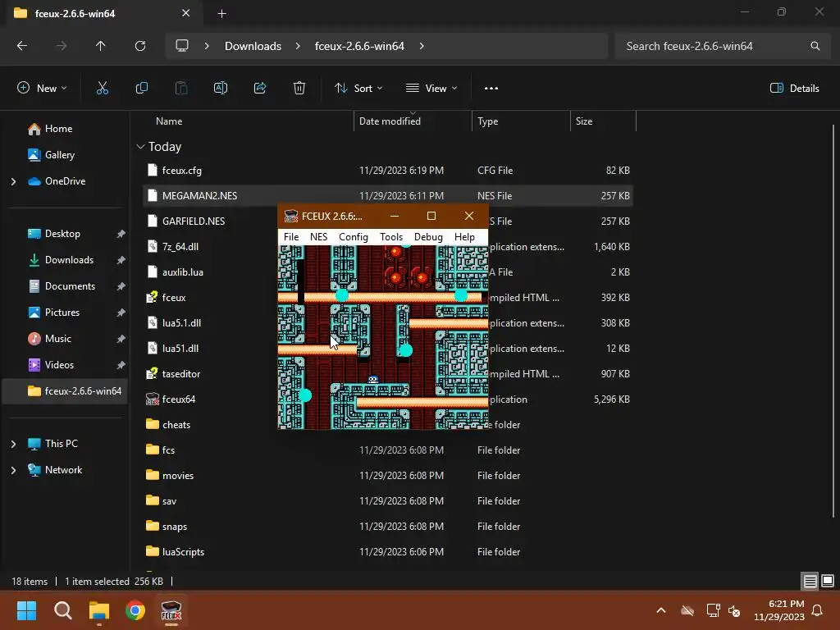The width and height of the screenshot is (840, 630).
Task: Open Debug menu in FCEUX
Action: (x=428, y=237)
